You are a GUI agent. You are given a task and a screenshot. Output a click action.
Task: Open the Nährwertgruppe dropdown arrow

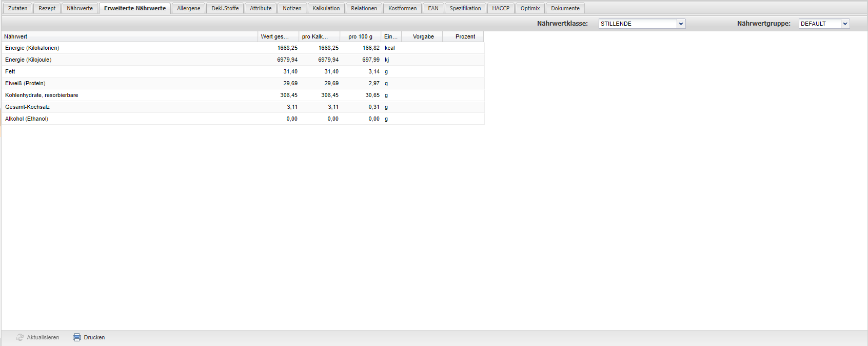pyautogui.click(x=845, y=24)
